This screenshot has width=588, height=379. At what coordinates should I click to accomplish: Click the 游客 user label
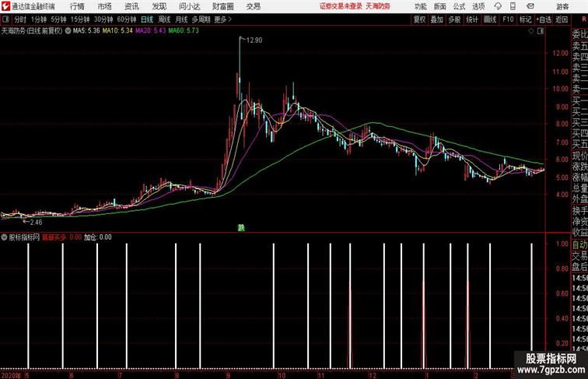(562, 6)
